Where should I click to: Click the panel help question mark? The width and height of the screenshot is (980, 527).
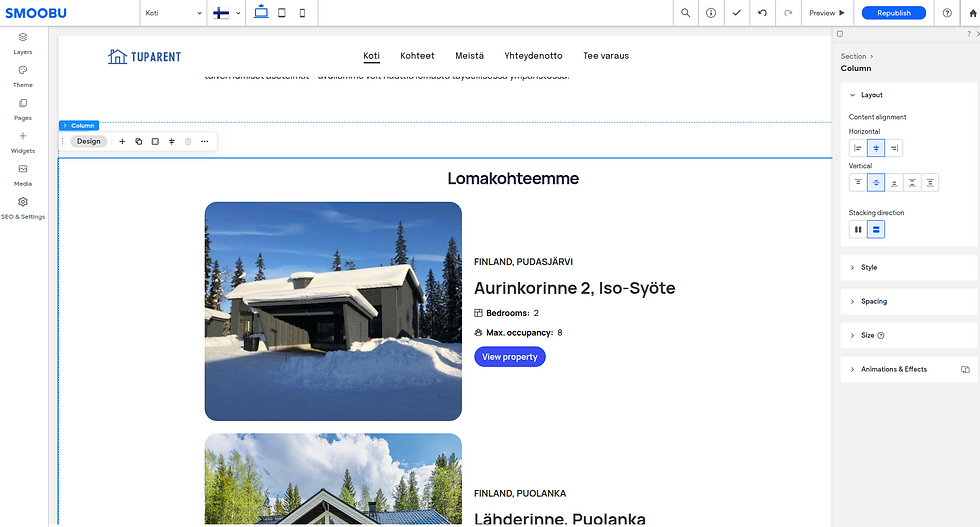969,34
